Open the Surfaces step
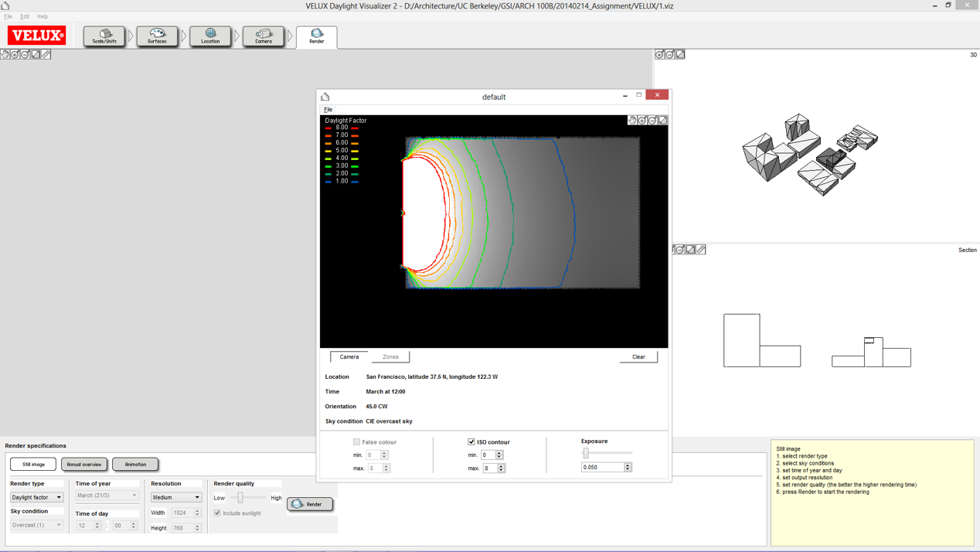Screen dimensions: 980x552 click(157, 36)
